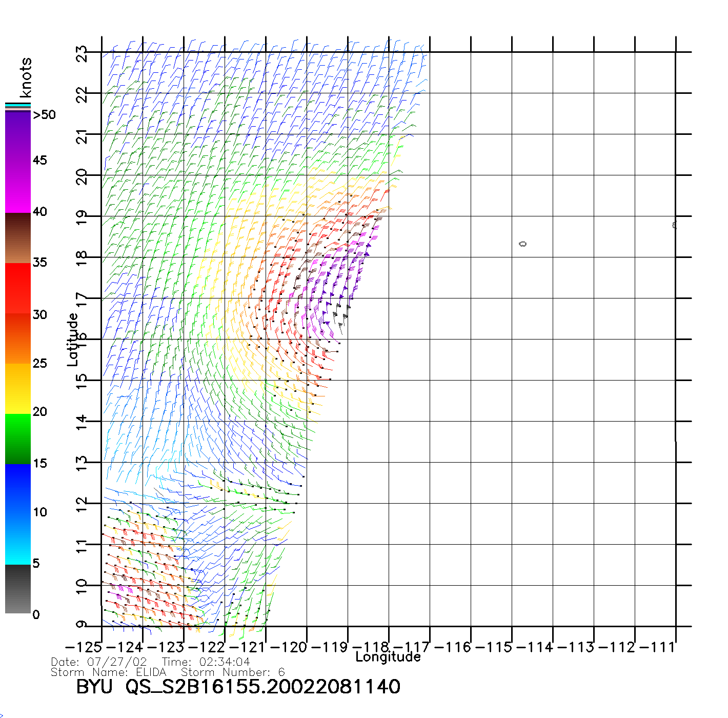Click the "Date: 07/27/02" text
The width and height of the screenshot is (728, 718).
[x=99, y=662]
